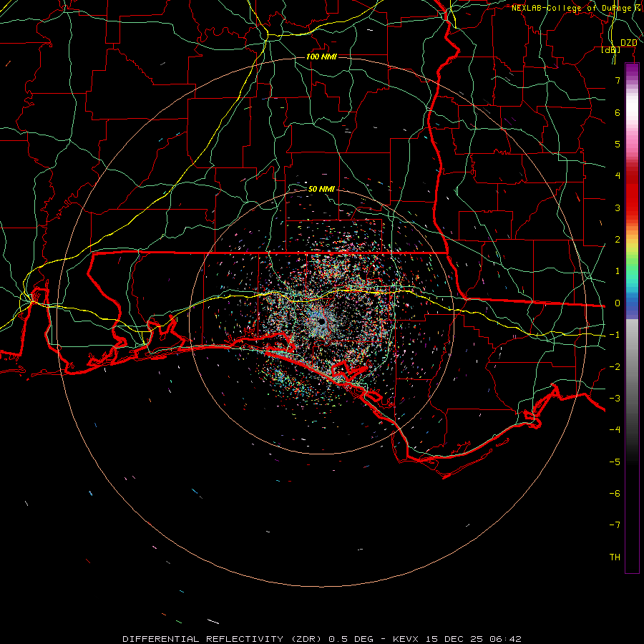Click the "KEVX" station ID in the caption

[406, 639]
